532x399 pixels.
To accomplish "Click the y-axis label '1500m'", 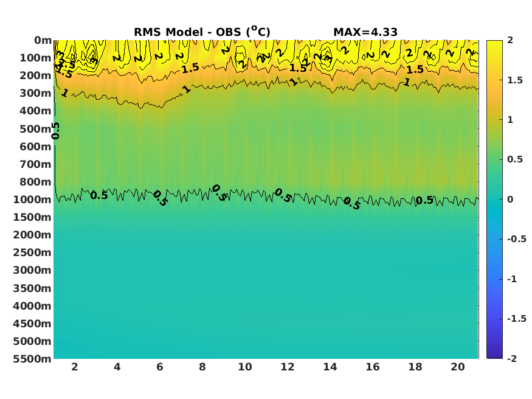I will (x=32, y=217).
